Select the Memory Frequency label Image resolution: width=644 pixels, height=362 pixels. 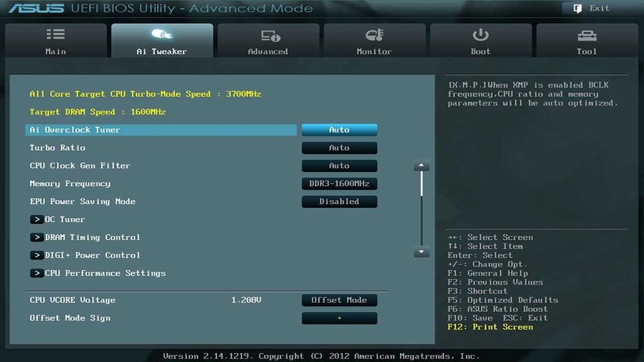tap(70, 184)
